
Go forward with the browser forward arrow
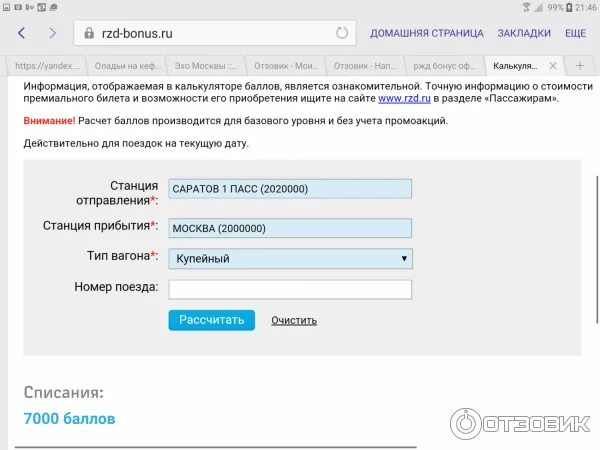coord(52,33)
